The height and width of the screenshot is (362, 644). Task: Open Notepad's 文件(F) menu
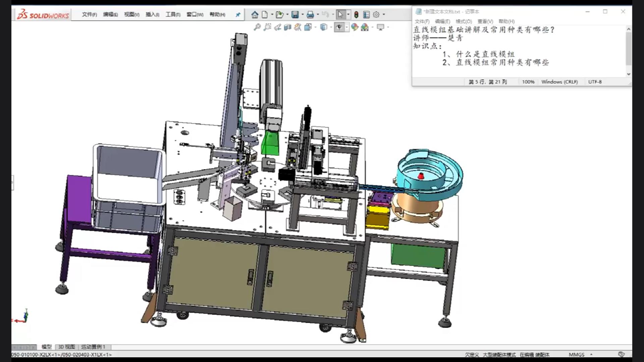click(x=422, y=21)
